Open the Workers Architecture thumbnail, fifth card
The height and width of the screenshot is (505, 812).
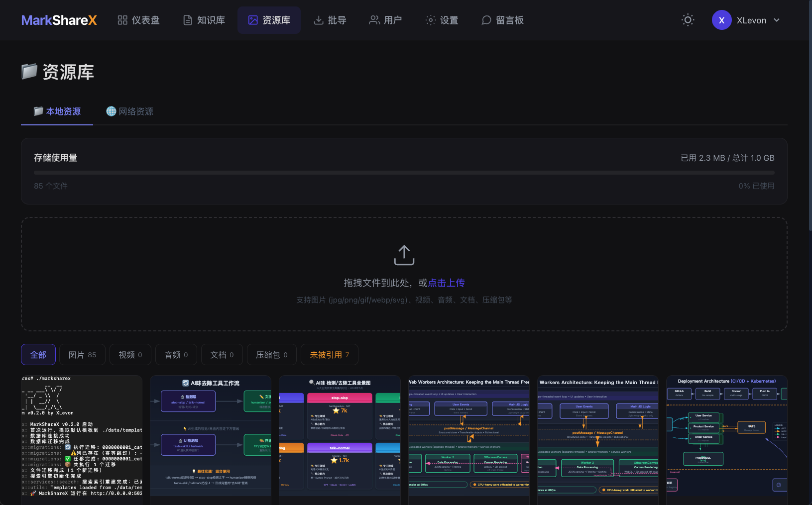pyautogui.click(x=597, y=440)
